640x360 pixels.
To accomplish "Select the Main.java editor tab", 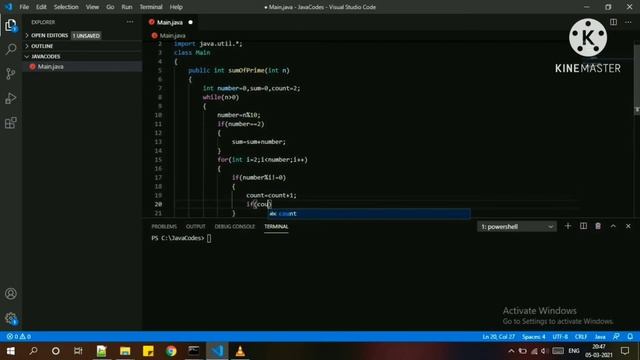I will coord(171,22).
